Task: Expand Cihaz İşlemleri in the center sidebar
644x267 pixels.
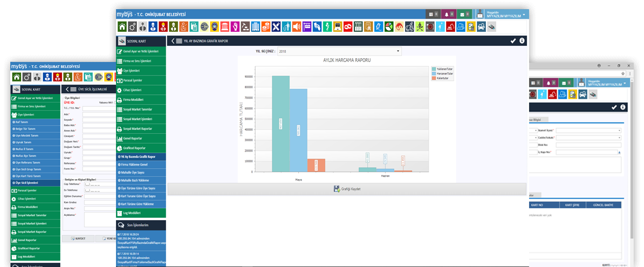Action: [x=141, y=91]
